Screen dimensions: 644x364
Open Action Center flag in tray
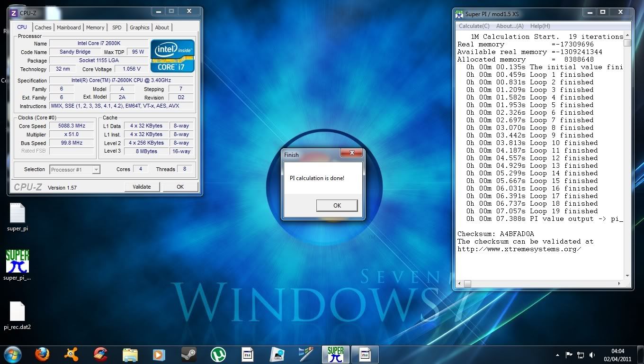click(569, 355)
